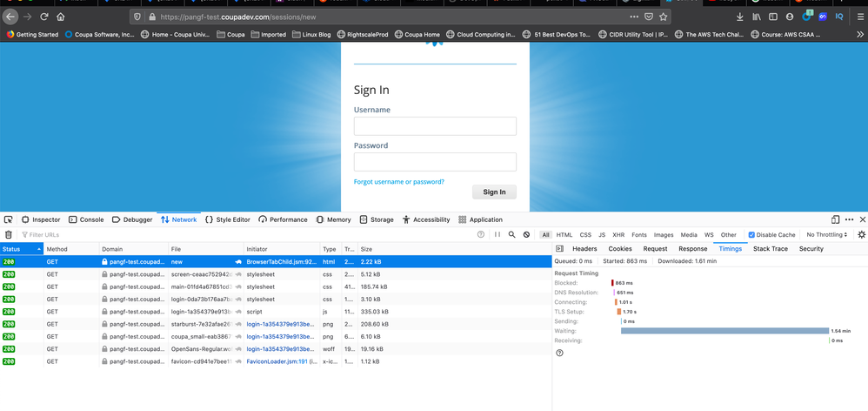Image resolution: width=868 pixels, height=411 pixels.
Task: Go back using the browser back arrow
Action: (10, 17)
